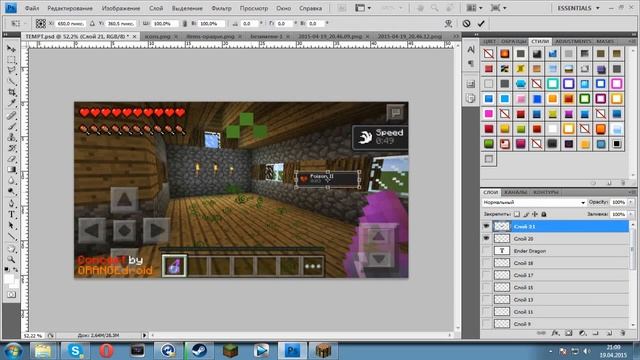Hide layer Слой 20 with eye icon
640x360 pixels.
pyautogui.click(x=486, y=238)
